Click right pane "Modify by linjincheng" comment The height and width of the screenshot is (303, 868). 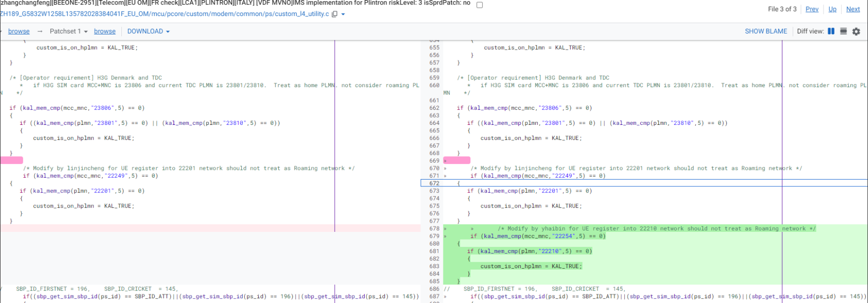tap(636, 168)
